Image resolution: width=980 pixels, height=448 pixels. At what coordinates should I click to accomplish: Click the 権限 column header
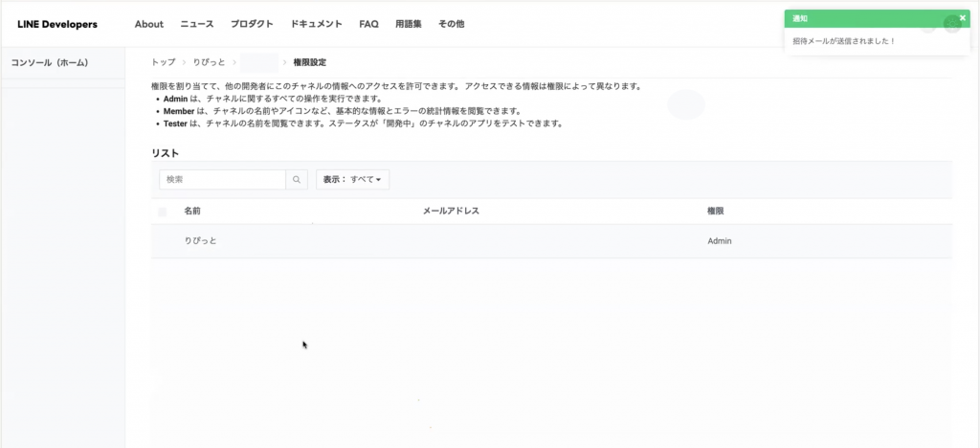click(x=715, y=211)
